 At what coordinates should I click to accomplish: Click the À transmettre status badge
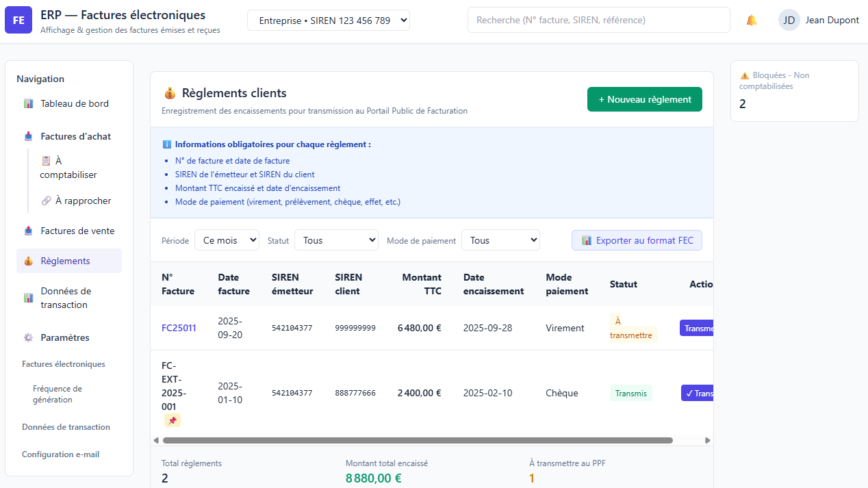[633, 328]
